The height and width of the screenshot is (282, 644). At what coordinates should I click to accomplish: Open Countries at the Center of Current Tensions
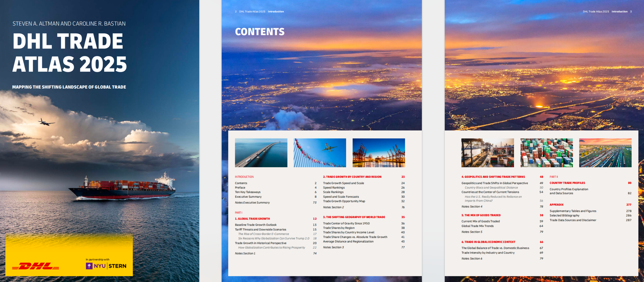pos(502,192)
